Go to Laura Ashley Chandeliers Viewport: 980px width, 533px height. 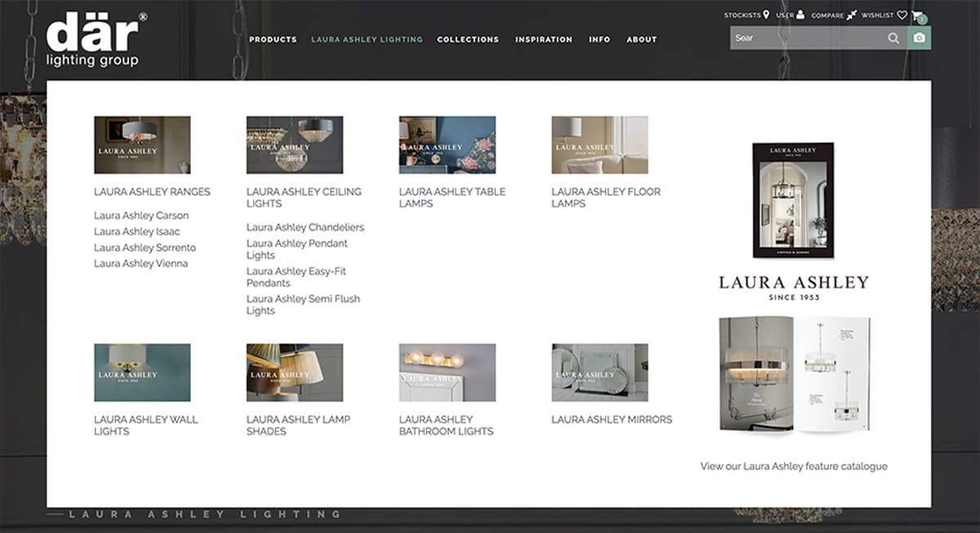(x=305, y=227)
